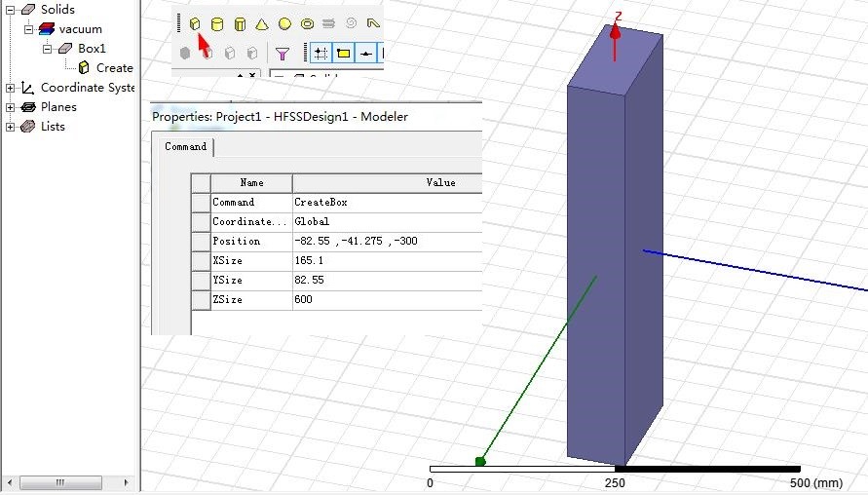Edit the Position value -82.55, -41.275, -300

coord(388,241)
